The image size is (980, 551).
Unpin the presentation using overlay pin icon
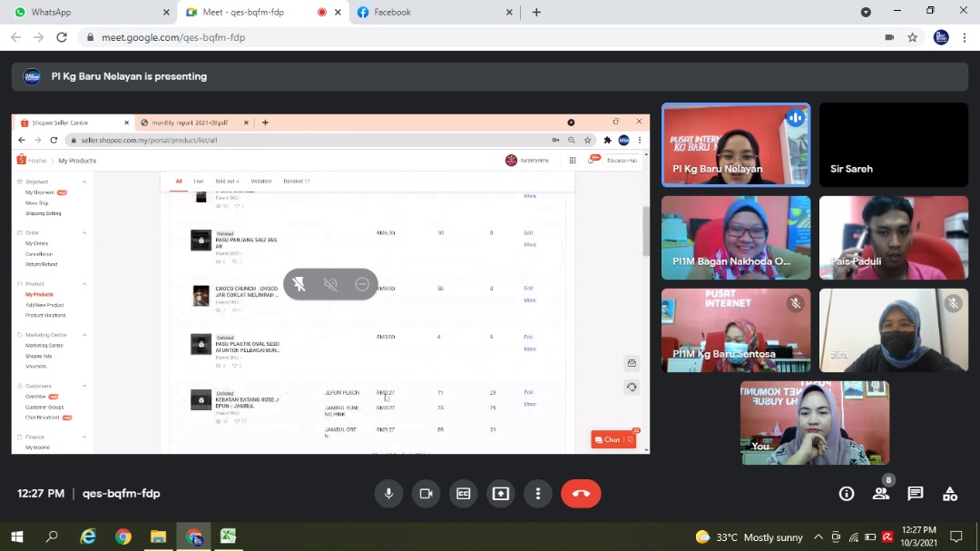point(299,284)
